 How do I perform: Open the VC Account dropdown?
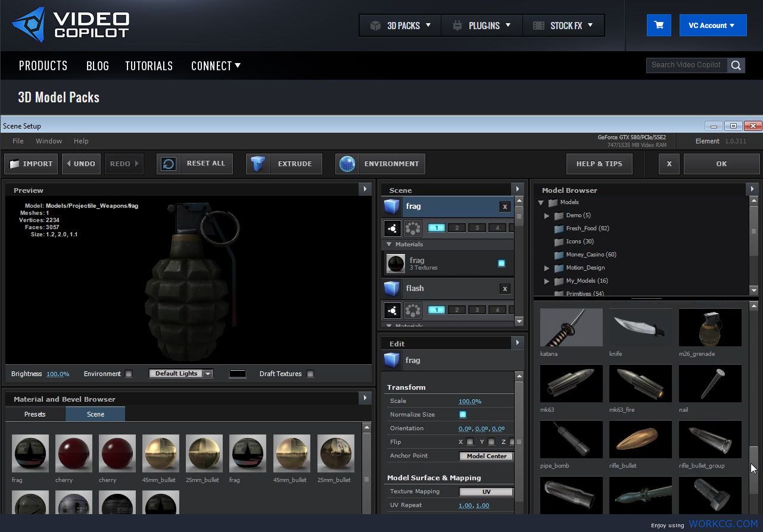(x=713, y=26)
